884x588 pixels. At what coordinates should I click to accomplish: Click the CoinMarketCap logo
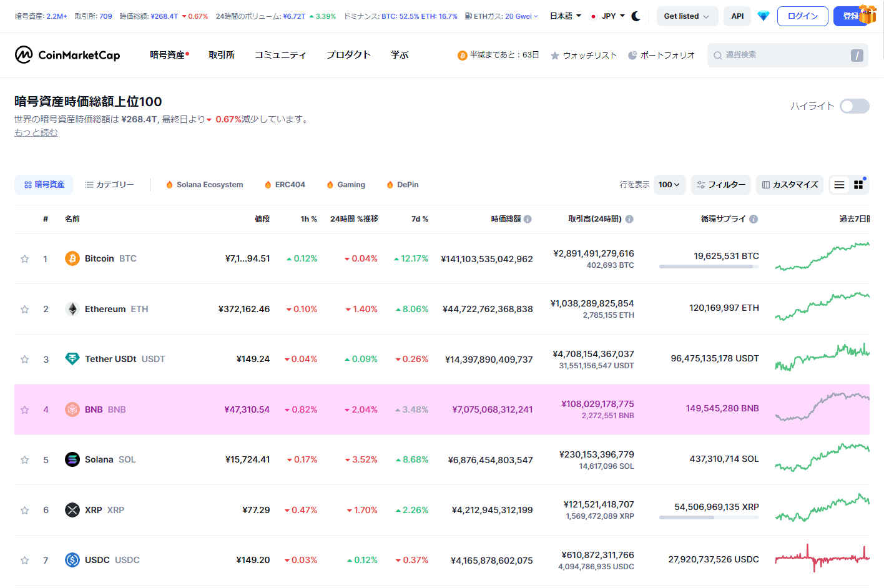point(67,55)
